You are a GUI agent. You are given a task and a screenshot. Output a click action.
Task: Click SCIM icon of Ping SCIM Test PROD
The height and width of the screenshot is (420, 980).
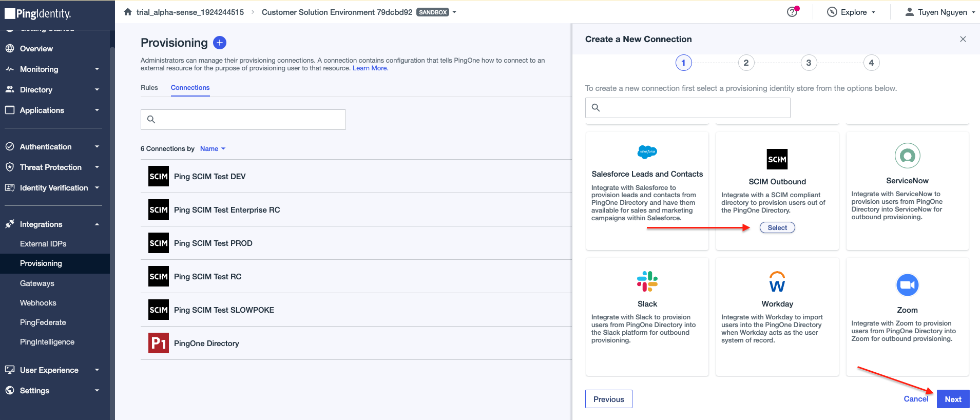click(159, 243)
